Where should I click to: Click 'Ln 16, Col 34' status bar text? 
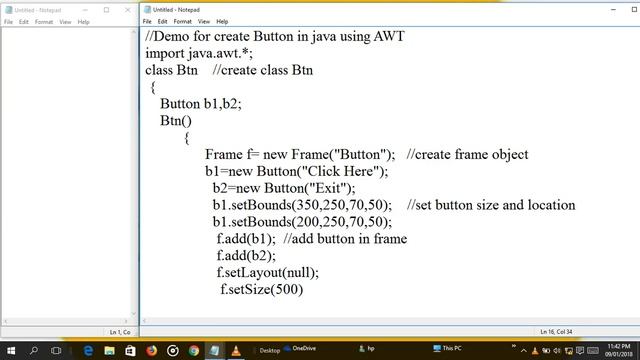tap(556, 332)
